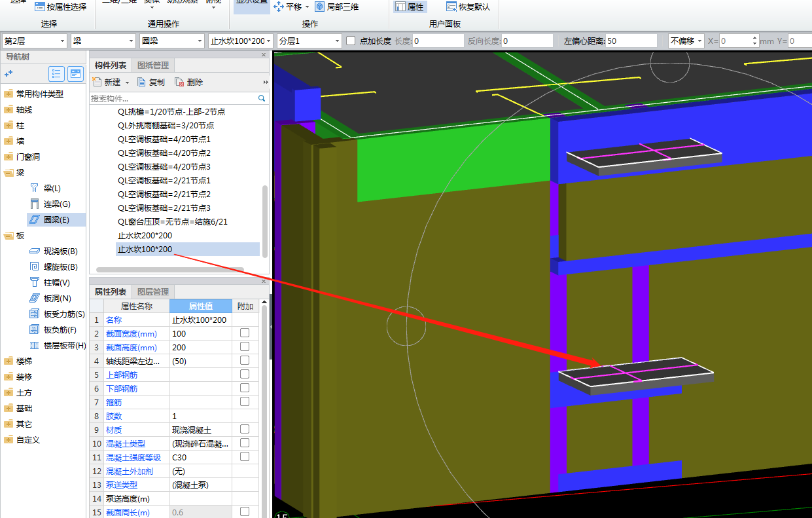The image size is (812, 518).
Task: Open the 分层1 layer dropdown
Action: [309, 41]
